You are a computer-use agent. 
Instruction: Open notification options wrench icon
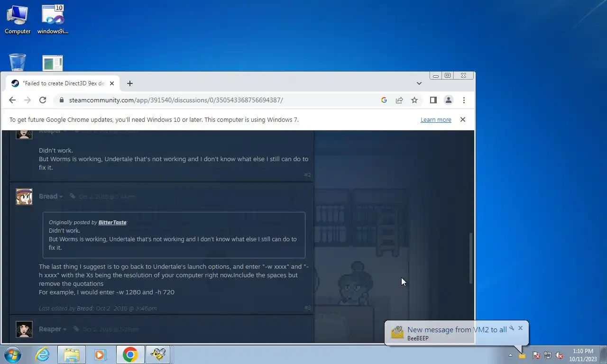(512, 328)
